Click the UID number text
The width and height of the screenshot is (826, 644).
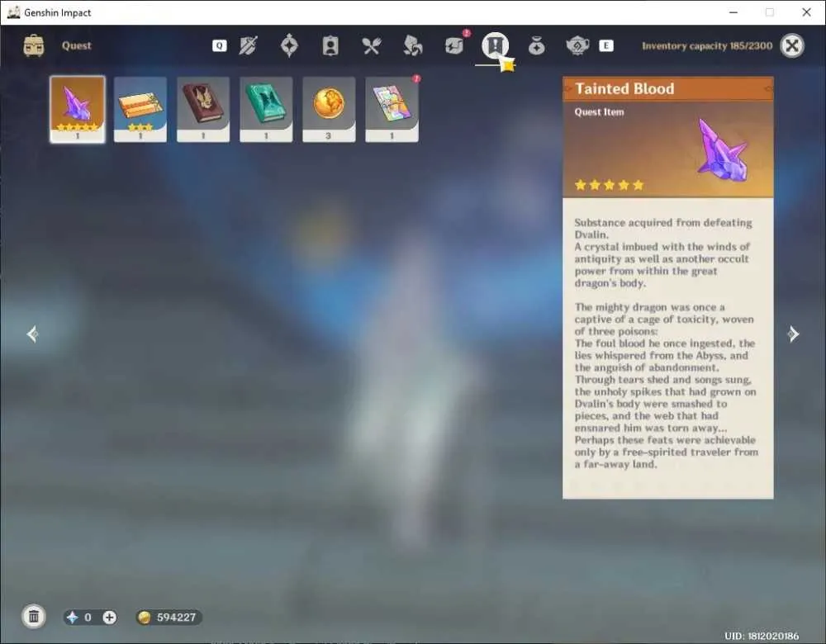pyautogui.click(x=762, y=636)
